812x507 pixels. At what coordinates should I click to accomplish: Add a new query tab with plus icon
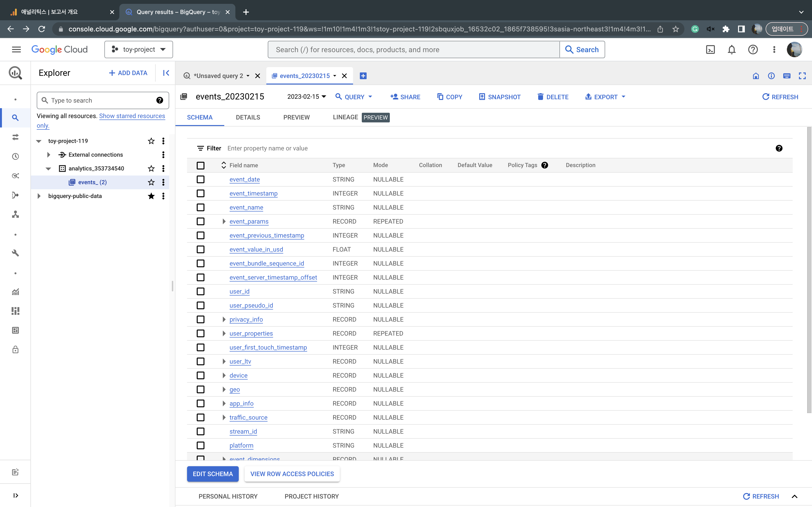pos(363,76)
